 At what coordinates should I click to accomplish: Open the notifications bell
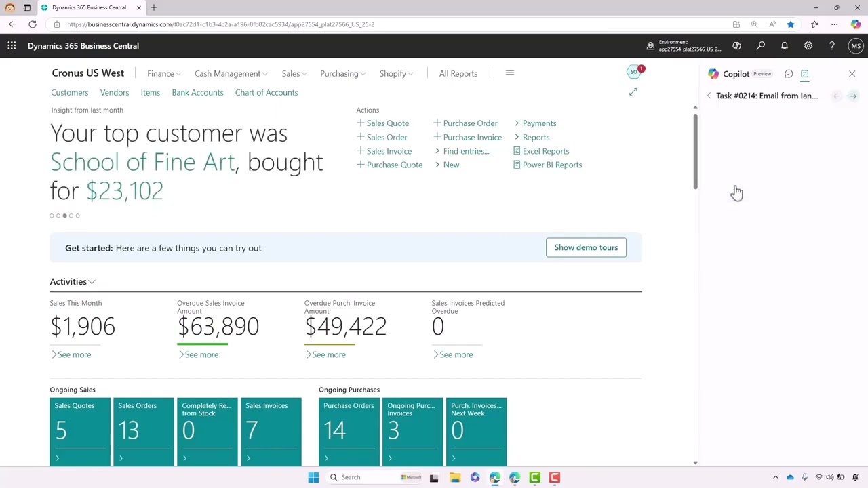[x=785, y=46]
